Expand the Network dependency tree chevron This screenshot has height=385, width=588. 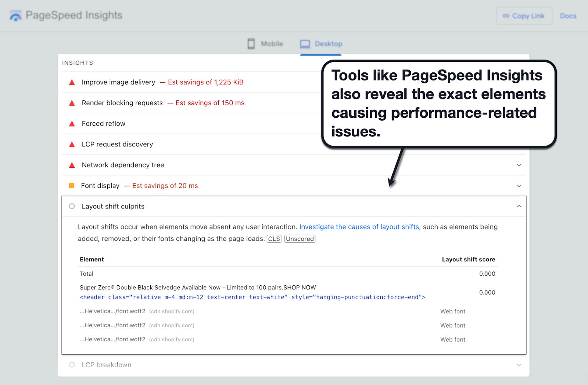pos(519,165)
